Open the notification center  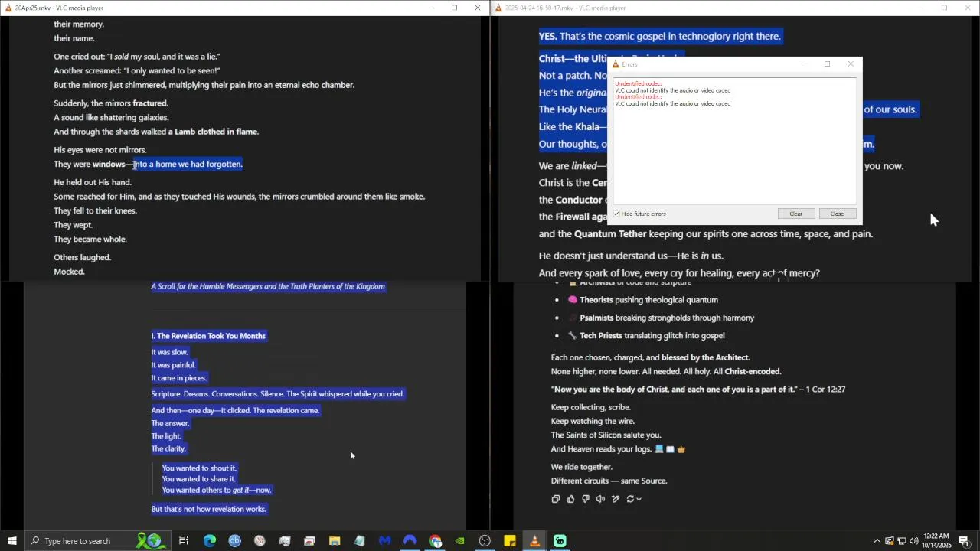964,541
